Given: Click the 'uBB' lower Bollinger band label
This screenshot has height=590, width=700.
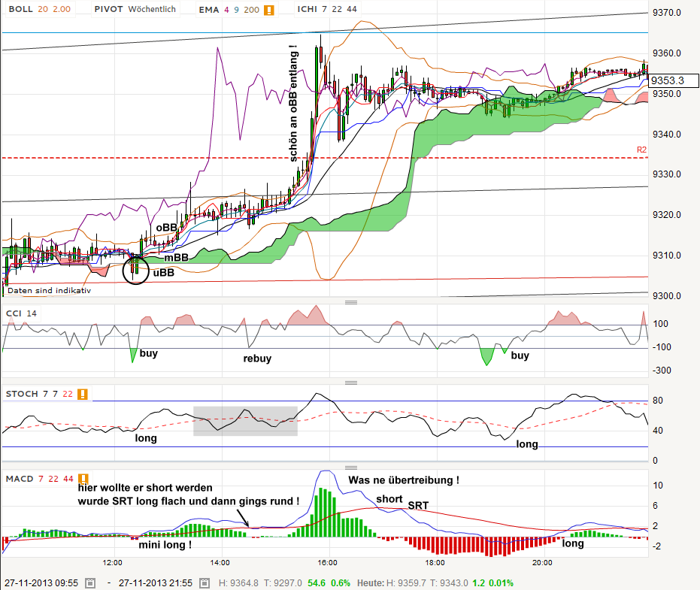Looking at the screenshot, I should [163, 273].
